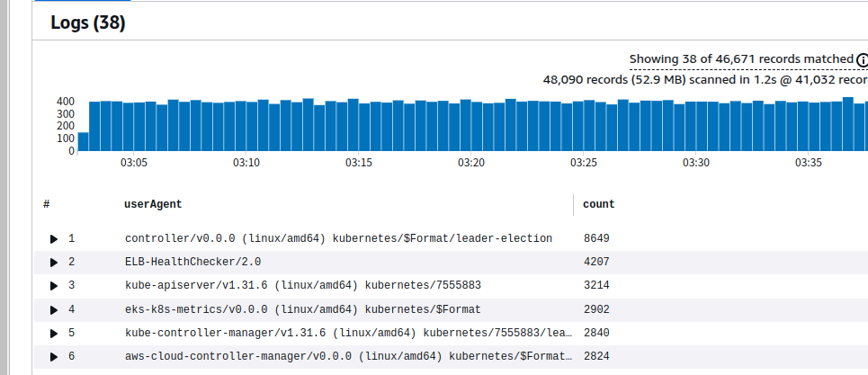The height and width of the screenshot is (375, 868).
Task: Click the userAgent column header
Action: click(x=153, y=204)
